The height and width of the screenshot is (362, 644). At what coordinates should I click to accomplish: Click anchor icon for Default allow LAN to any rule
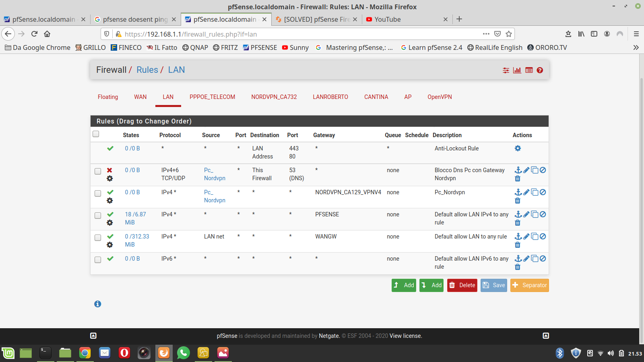click(518, 237)
